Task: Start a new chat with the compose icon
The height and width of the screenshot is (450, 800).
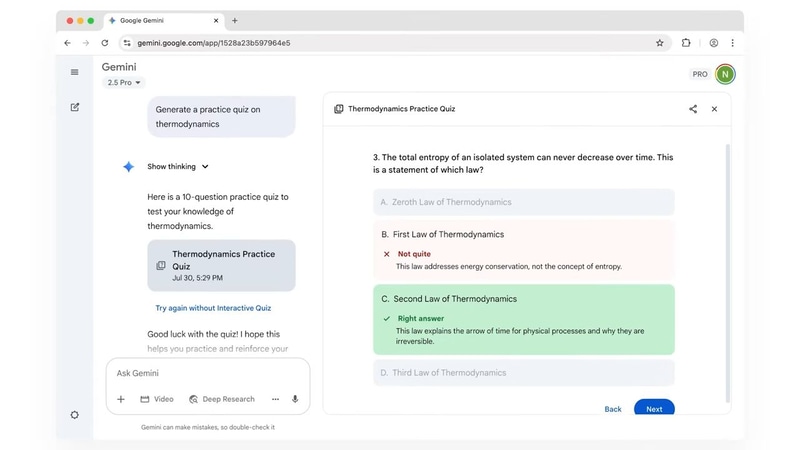Action: (x=75, y=107)
